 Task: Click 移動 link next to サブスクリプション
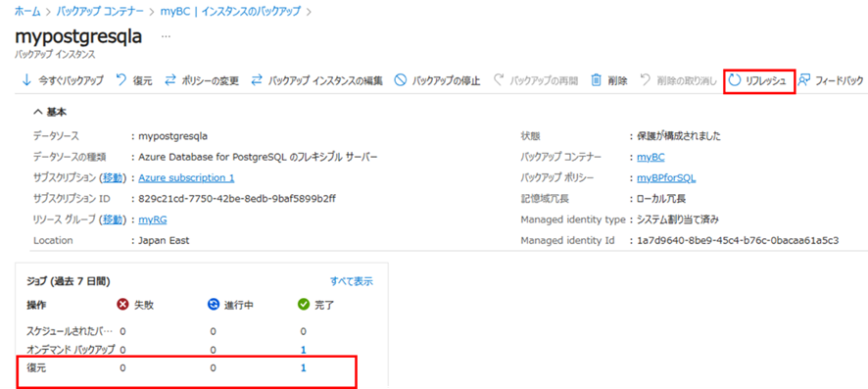point(113,177)
